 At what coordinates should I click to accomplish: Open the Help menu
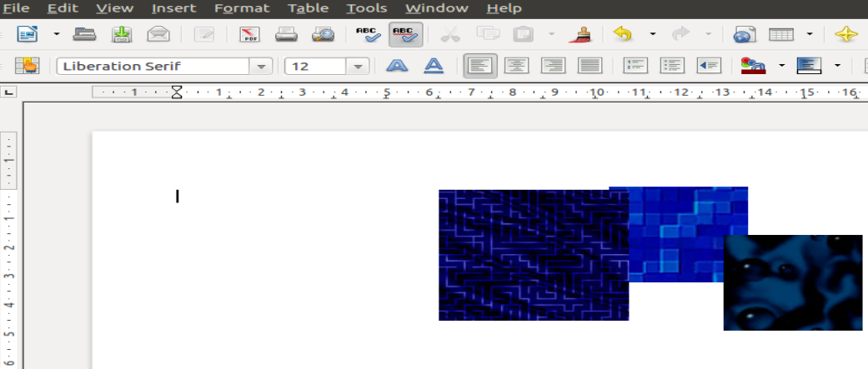point(504,8)
